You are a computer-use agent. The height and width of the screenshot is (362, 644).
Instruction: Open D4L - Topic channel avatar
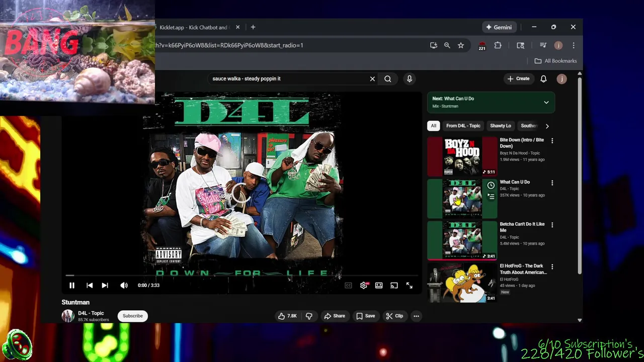tap(68, 316)
